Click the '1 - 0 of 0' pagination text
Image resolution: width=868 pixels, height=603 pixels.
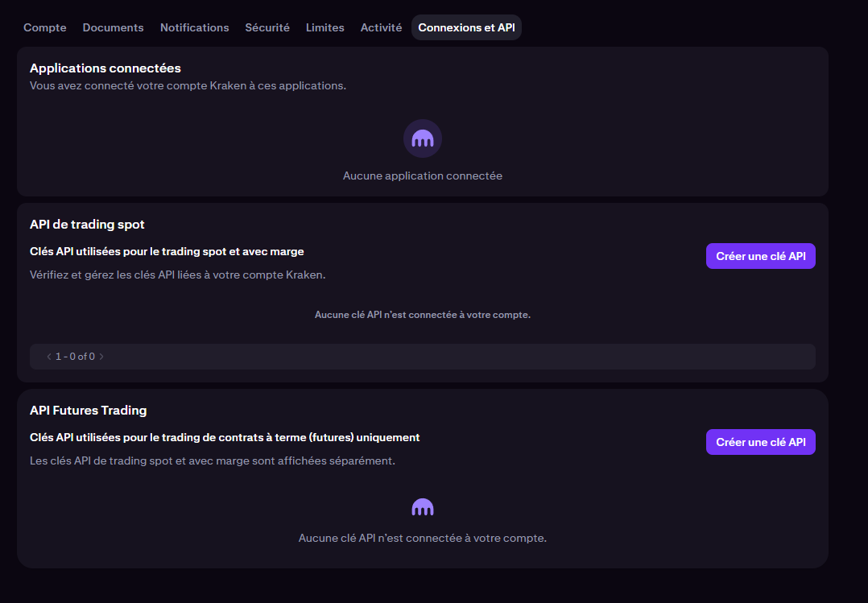coord(75,356)
